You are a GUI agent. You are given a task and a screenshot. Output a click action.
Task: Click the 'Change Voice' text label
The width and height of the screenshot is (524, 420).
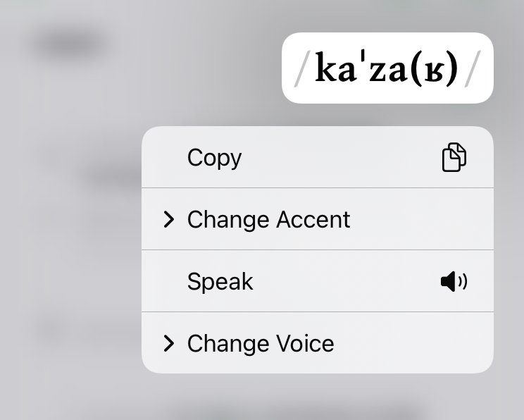click(x=261, y=343)
